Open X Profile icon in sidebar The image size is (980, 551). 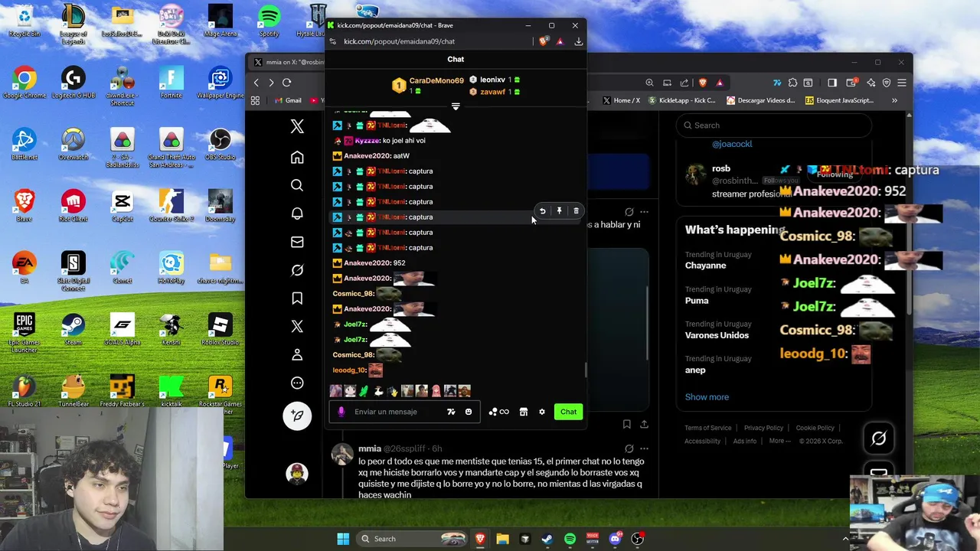[x=297, y=355]
